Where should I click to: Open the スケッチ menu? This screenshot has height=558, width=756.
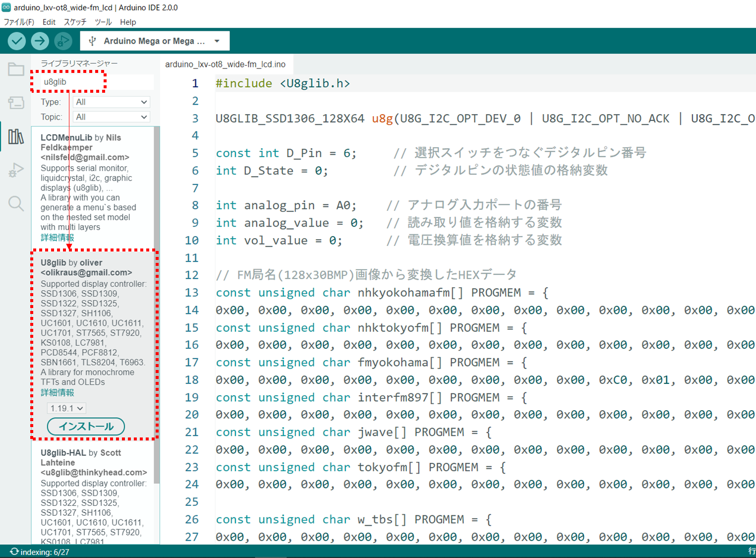[75, 22]
